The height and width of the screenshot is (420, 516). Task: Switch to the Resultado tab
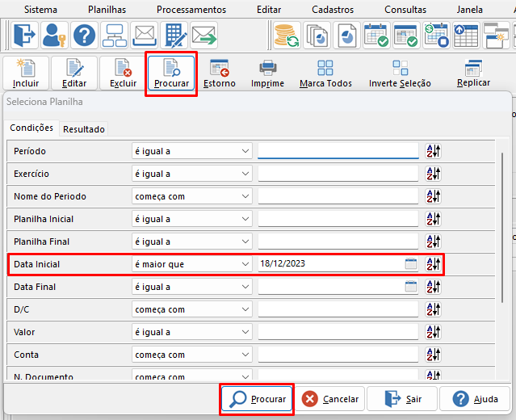click(84, 129)
